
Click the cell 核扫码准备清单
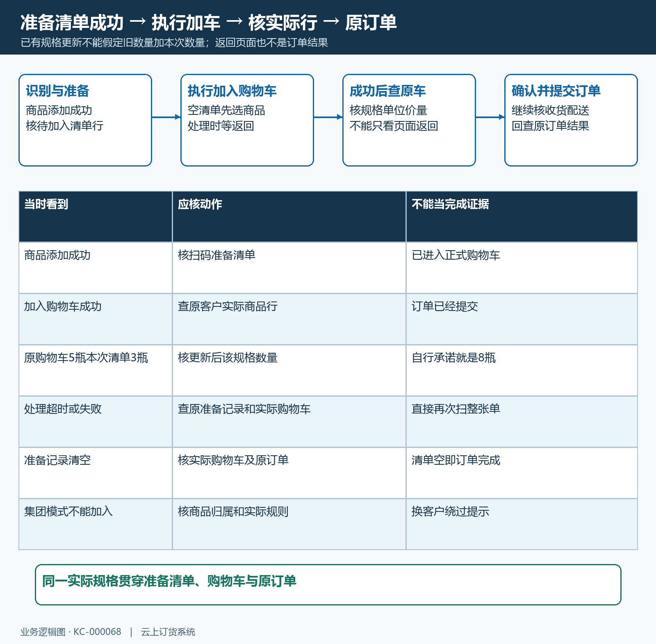[x=289, y=268]
